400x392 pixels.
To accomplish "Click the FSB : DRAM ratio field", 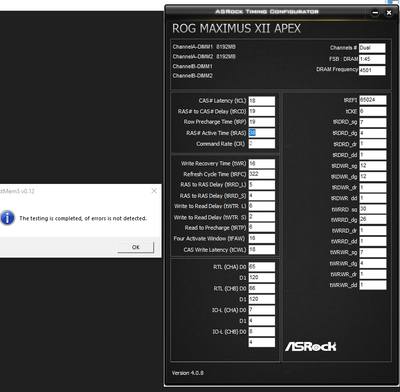I will [x=372, y=59].
